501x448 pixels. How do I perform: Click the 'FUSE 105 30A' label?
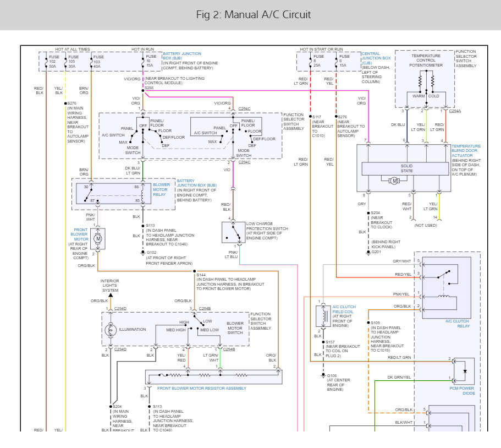click(x=73, y=62)
